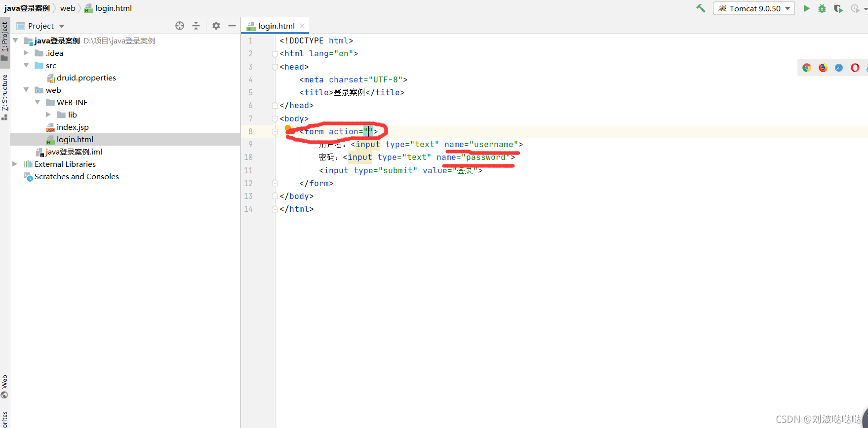Screen dimensions: 868x428
Task: Collapse the WEB-INF folder
Action: tap(38, 102)
